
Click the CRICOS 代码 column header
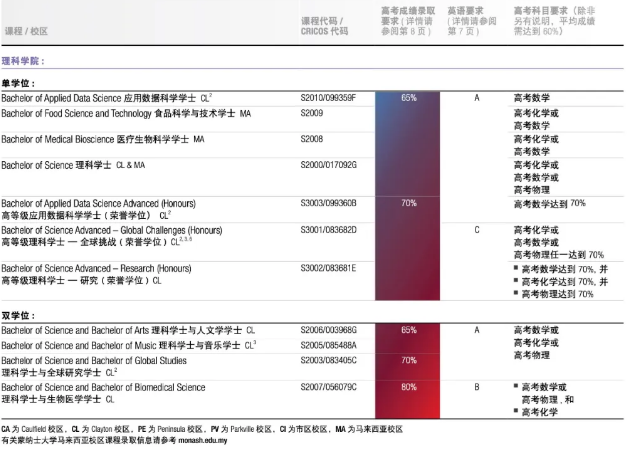325,26
